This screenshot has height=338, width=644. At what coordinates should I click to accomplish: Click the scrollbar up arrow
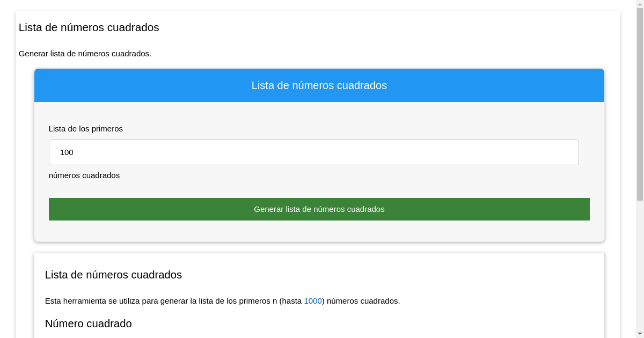pos(639,4)
